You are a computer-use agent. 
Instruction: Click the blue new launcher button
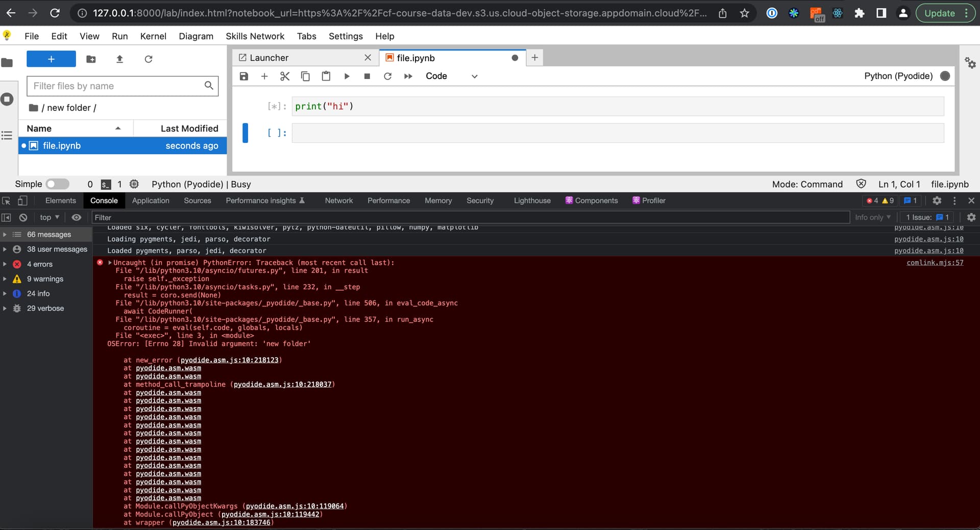click(51, 59)
